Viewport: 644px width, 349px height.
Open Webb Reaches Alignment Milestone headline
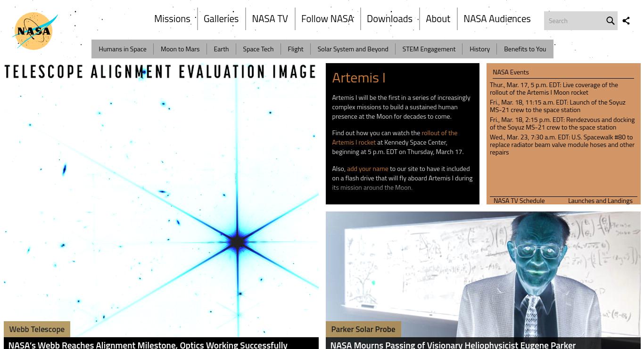click(x=148, y=345)
